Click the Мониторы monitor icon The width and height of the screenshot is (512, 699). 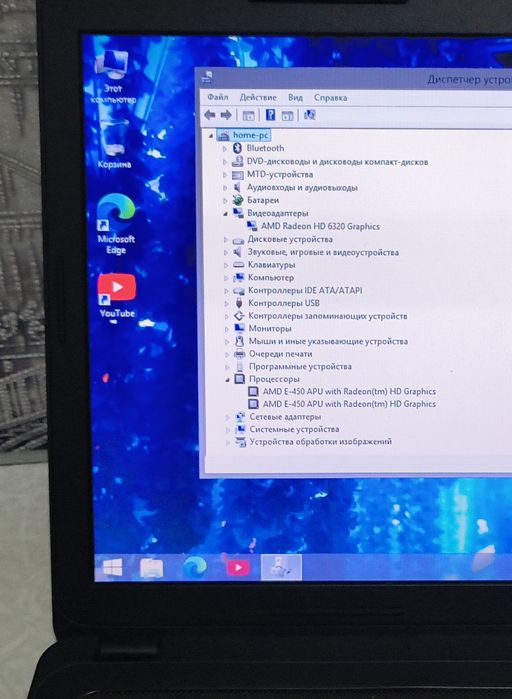(x=239, y=328)
